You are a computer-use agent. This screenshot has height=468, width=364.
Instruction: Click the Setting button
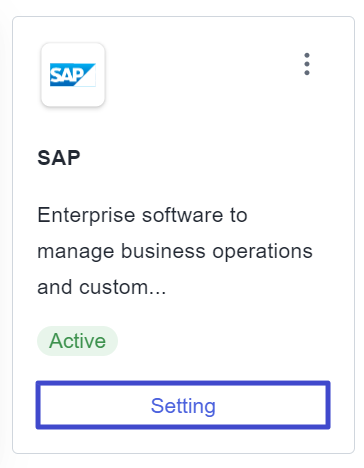point(183,405)
